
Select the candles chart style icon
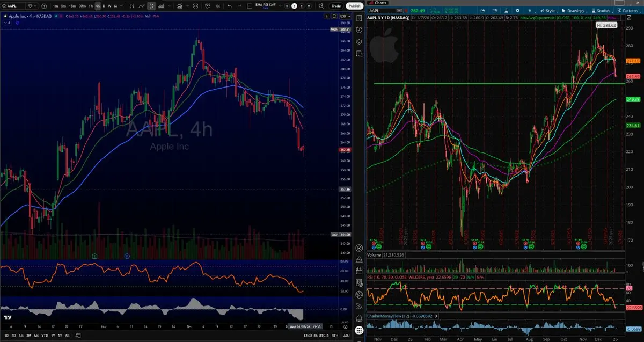152,6
